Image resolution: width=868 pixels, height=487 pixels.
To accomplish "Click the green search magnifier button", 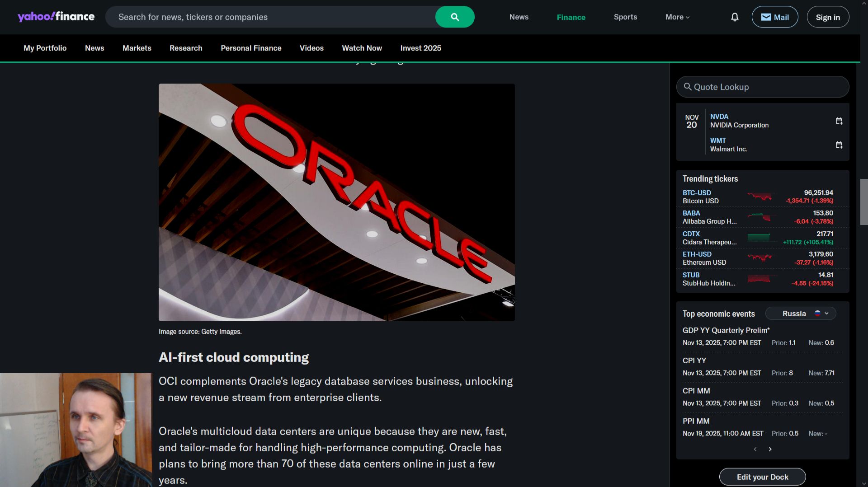I will coord(455,17).
